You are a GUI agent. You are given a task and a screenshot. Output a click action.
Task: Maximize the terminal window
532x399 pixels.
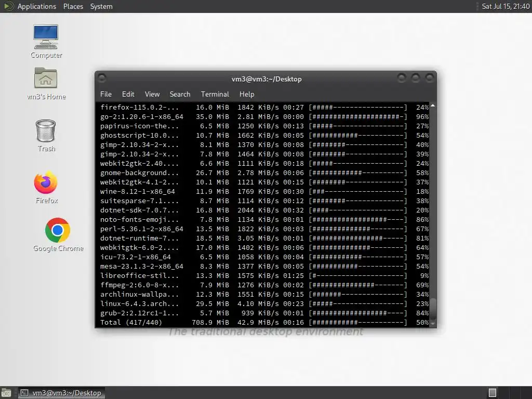click(x=415, y=78)
